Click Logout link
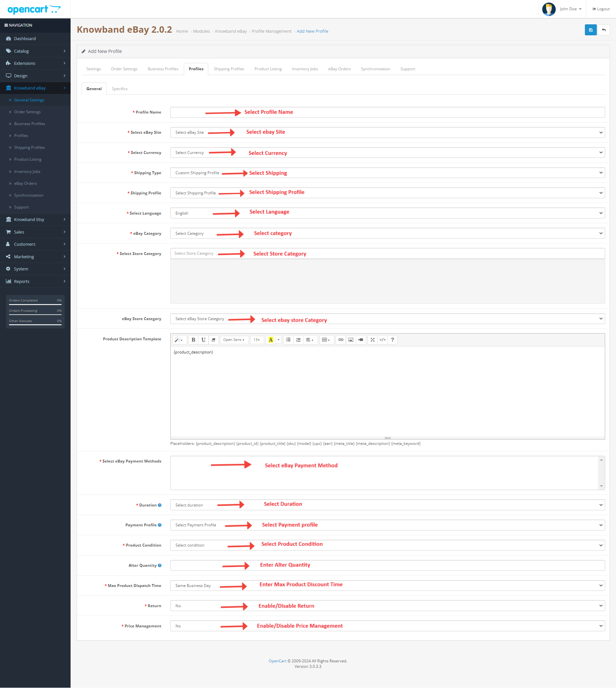This screenshot has height=688, width=616. tap(601, 9)
